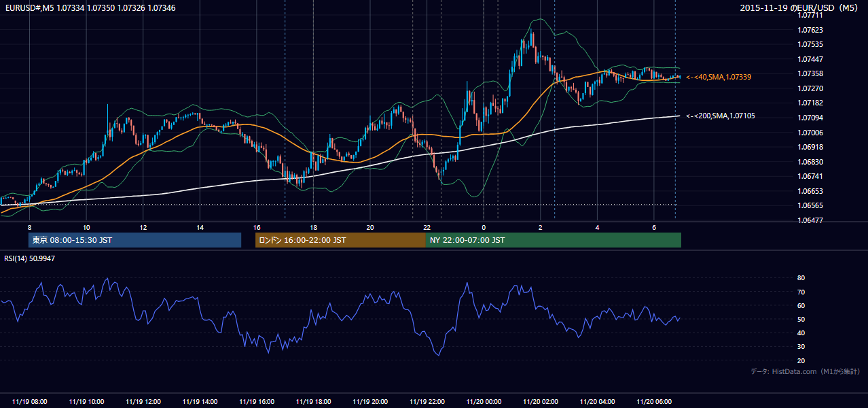Click the RSI axis 20 level label
Image resolution: width=868 pixels, height=408 pixels.
coord(801,360)
